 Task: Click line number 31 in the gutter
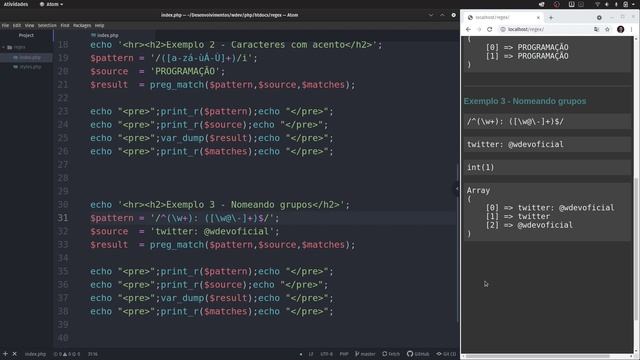(x=62, y=218)
